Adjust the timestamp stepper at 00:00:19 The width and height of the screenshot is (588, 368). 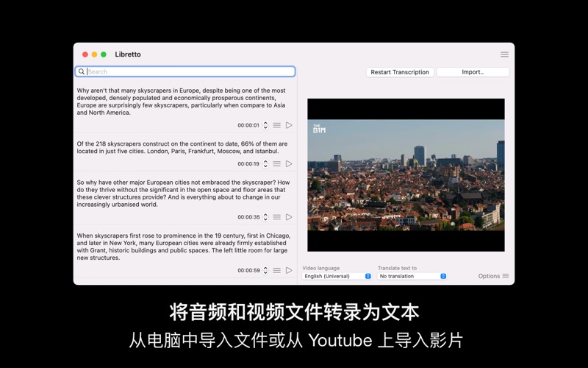(x=265, y=164)
